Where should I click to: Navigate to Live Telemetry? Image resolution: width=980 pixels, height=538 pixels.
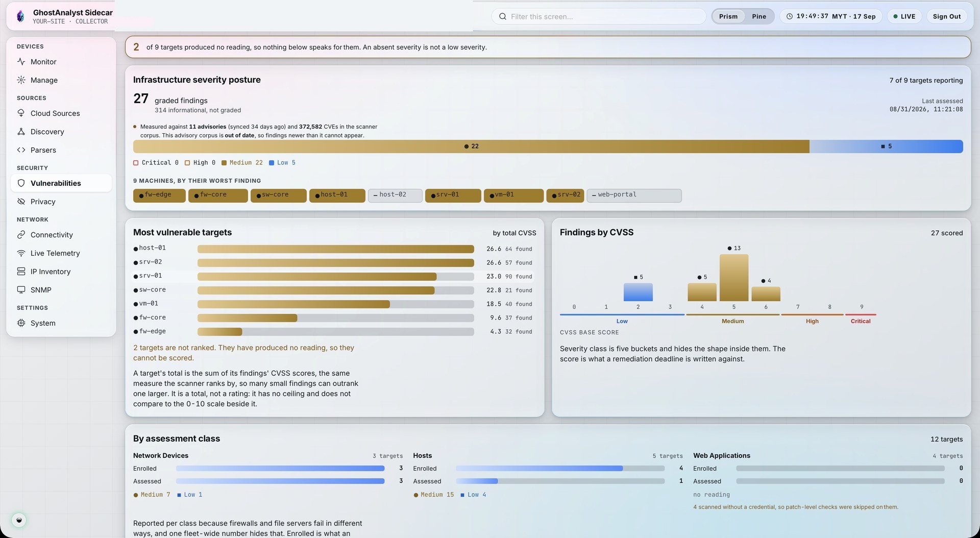(61, 253)
